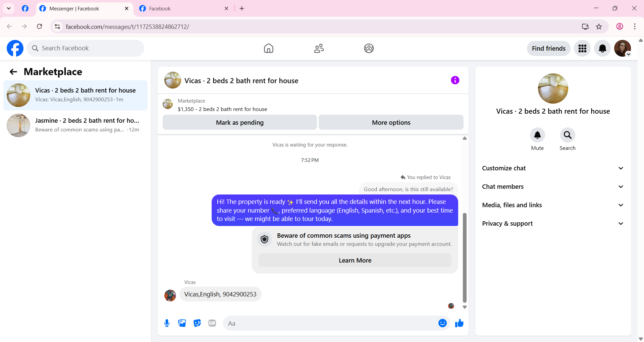Open conversation information purple icon

[455, 80]
